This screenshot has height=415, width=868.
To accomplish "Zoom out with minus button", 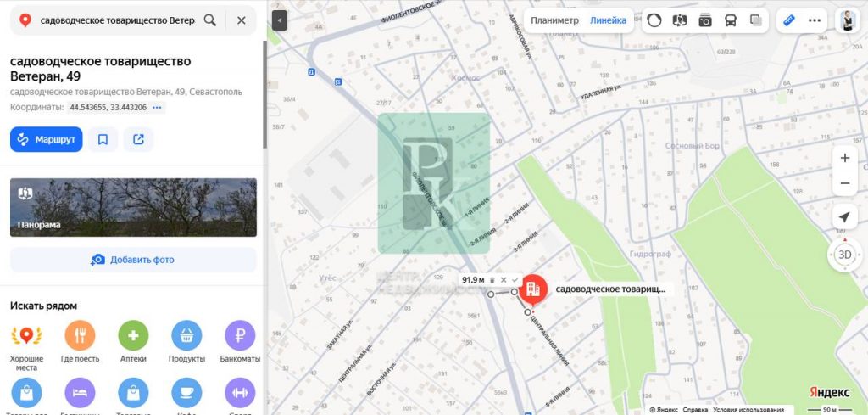I will coord(845,183).
